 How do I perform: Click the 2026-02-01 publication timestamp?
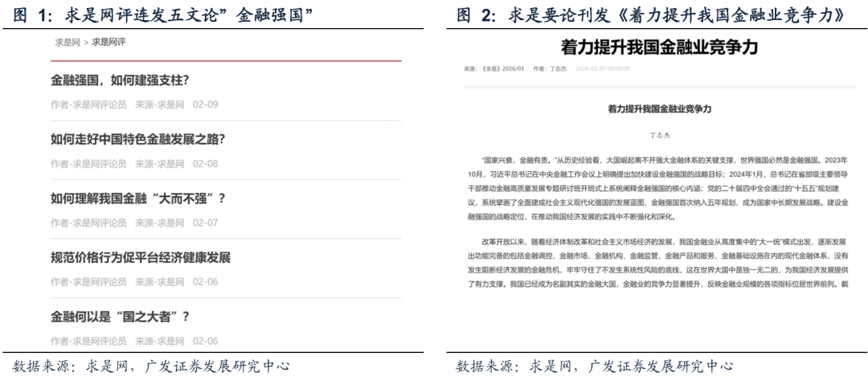coord(602,70)
